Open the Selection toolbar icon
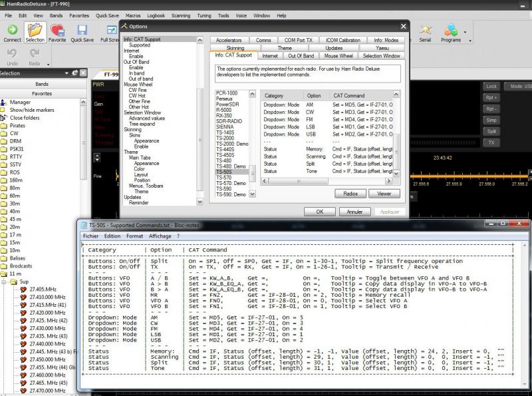532x396 pixels. (35, 30)
